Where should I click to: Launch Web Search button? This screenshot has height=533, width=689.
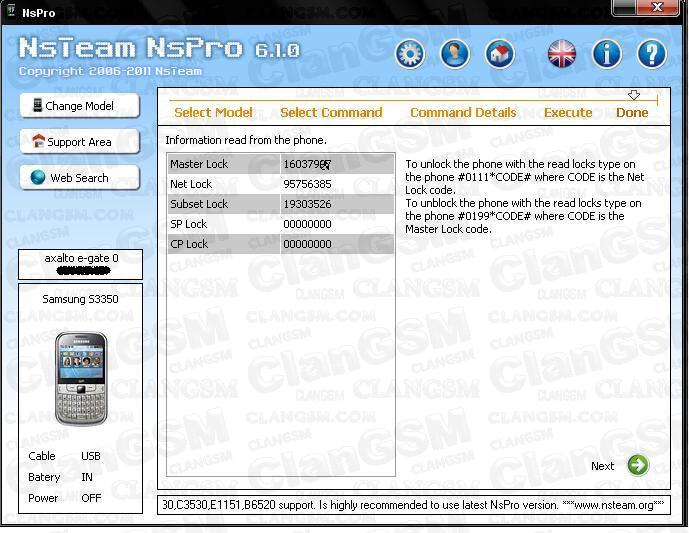pyautogui.click(x=80, y=178)
